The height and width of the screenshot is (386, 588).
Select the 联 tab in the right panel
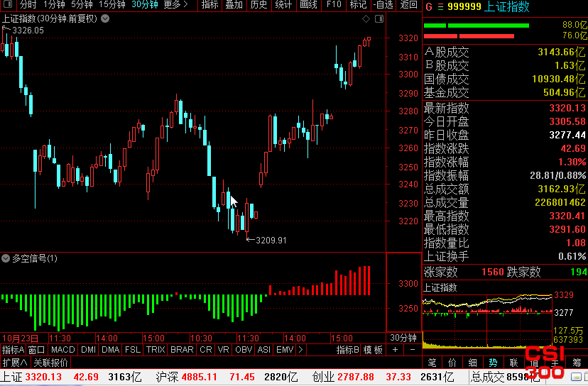pos(513,363)
